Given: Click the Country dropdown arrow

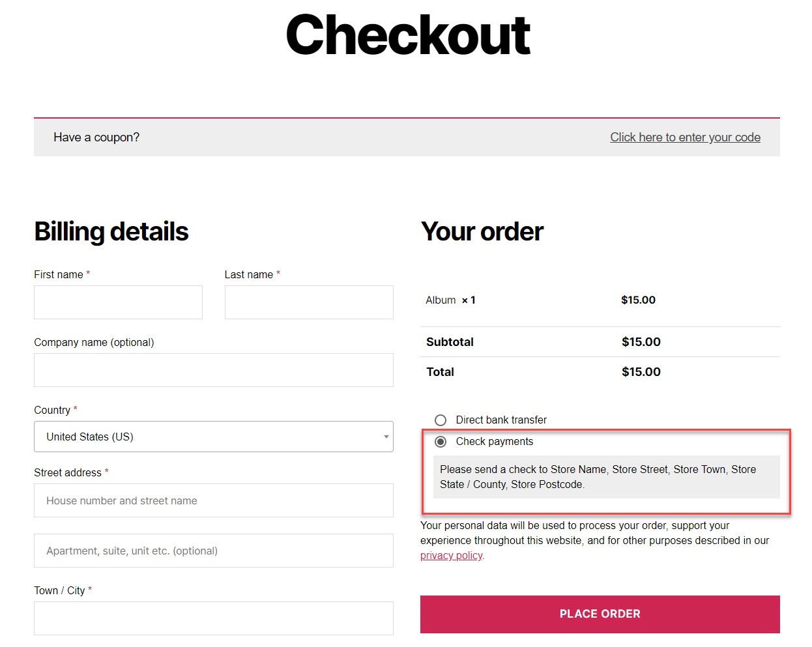Looking at the screenshot, I should [x=384, y=437].
